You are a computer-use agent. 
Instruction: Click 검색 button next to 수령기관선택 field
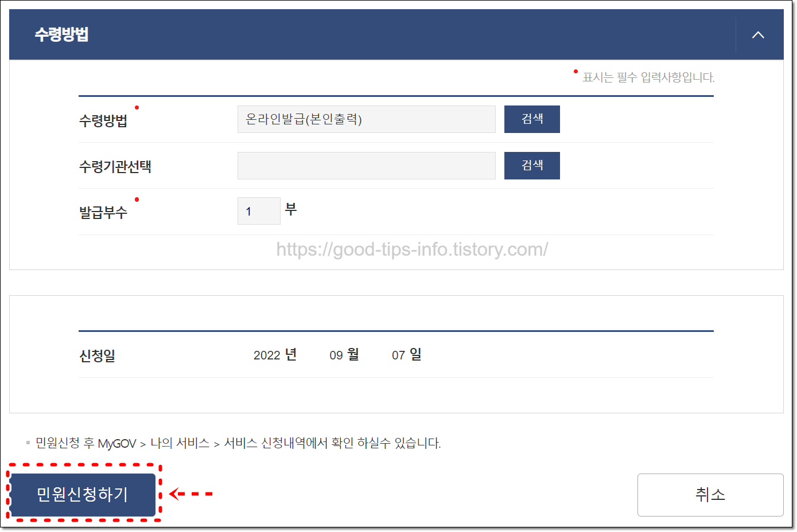pyautogui.click(x=532, y=166)
